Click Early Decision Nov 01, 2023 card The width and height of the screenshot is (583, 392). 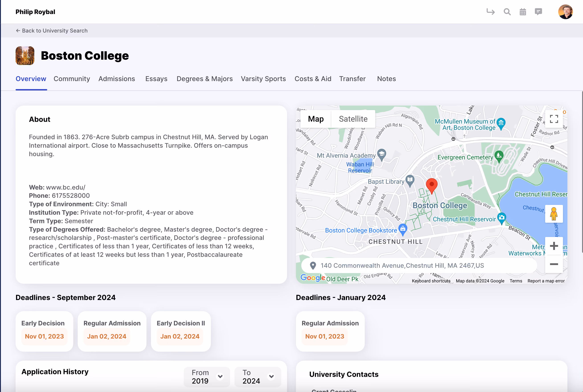click(x=45, y=331)
